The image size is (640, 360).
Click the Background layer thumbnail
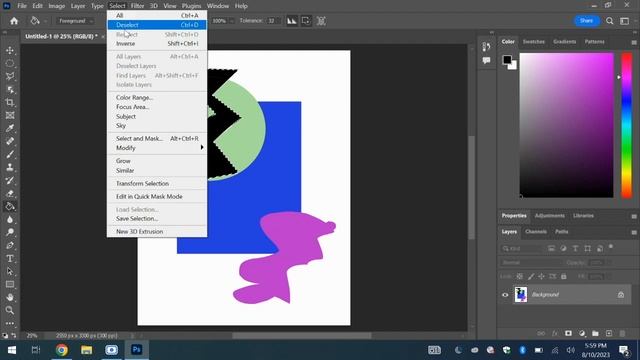(x=521, y=294)
